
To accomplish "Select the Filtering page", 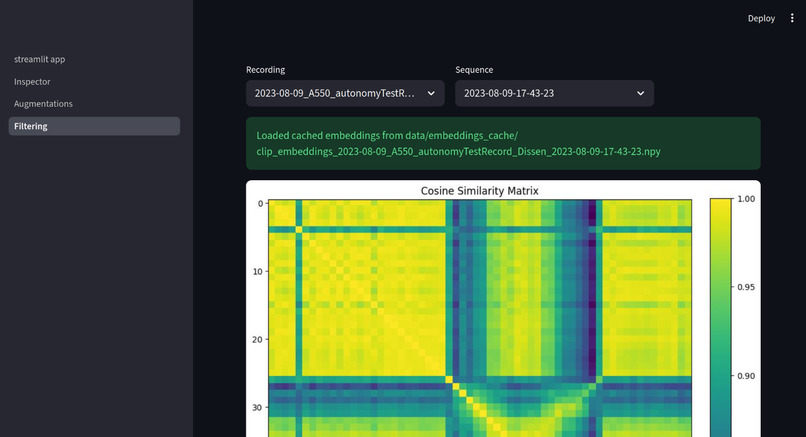I will pyautogui.click(x=94, y=126).
